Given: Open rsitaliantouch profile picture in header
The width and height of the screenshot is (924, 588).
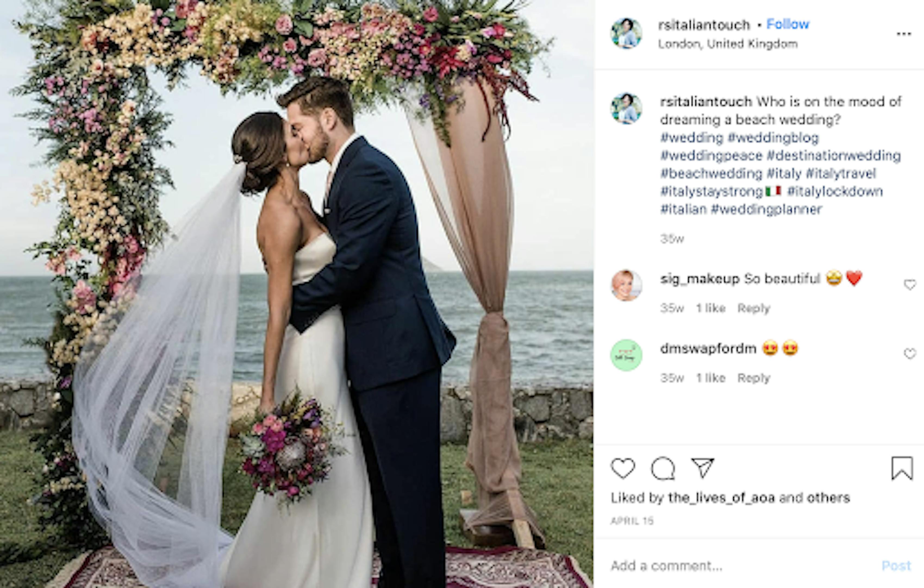Looking at the screenshot, I should coord(626,33).
